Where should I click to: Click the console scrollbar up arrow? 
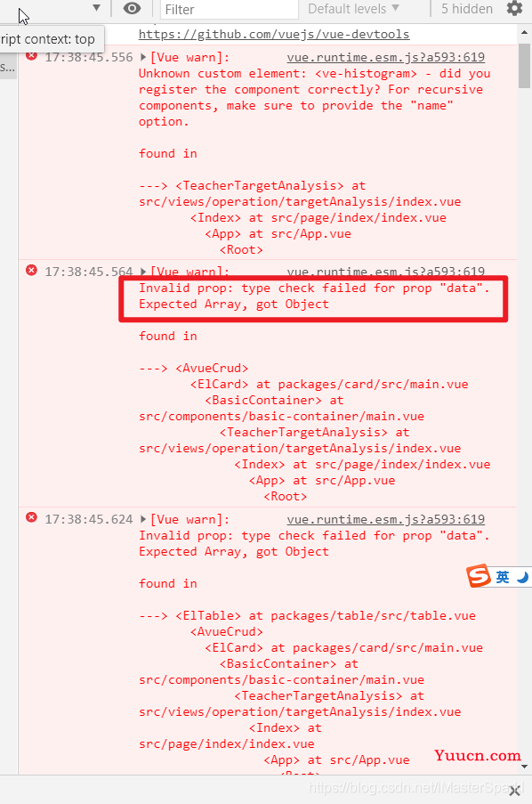pos(524,32)
